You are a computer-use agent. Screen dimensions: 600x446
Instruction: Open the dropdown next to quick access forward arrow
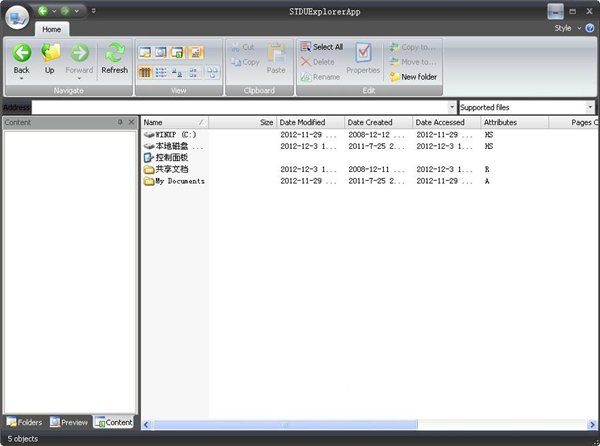click(77, 11)
